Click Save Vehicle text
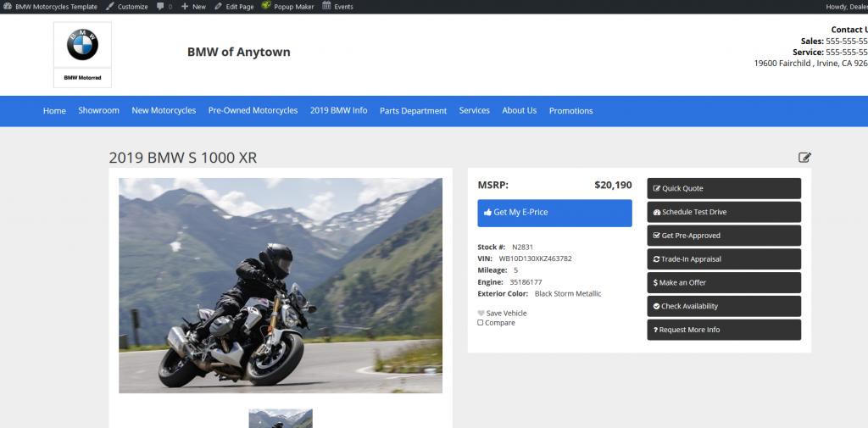Screen dimensions: 868x428 pos(507,314)
